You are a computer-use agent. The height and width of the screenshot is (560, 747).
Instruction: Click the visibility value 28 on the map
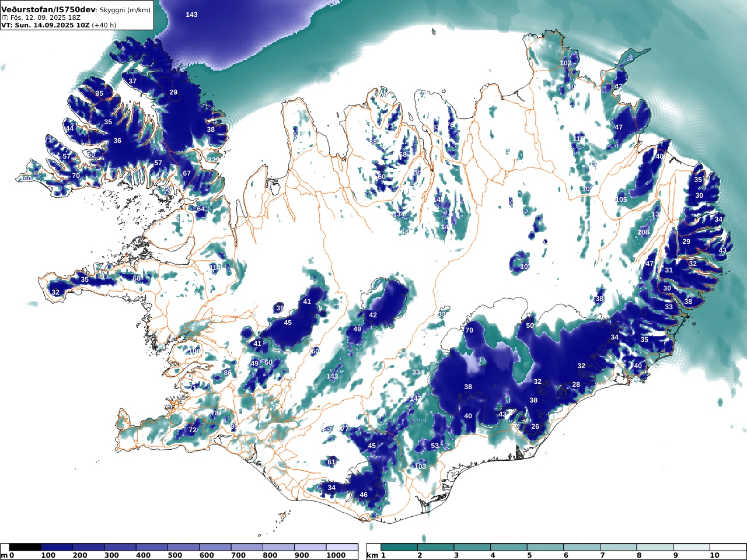click(x=576, y=384)
